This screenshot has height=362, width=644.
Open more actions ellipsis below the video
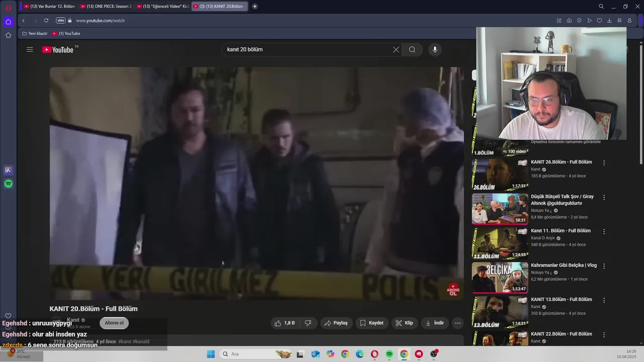tap(457, 323)
